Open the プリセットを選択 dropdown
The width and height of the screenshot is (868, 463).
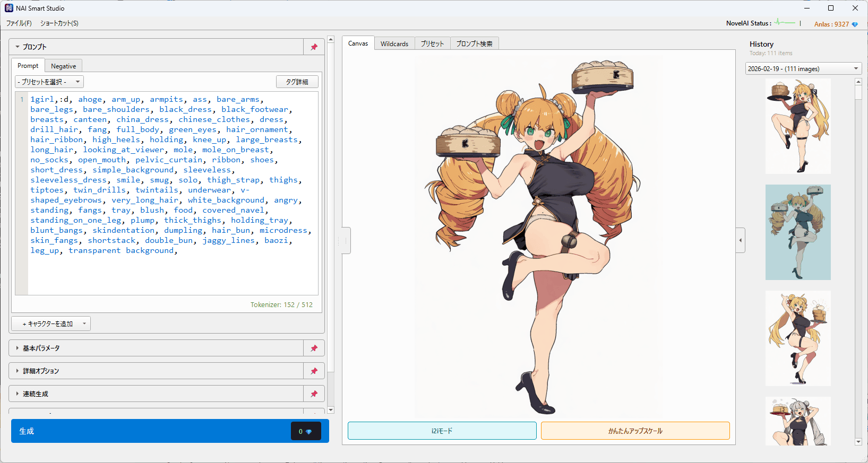pyautogui.click(x=49, y=82)
